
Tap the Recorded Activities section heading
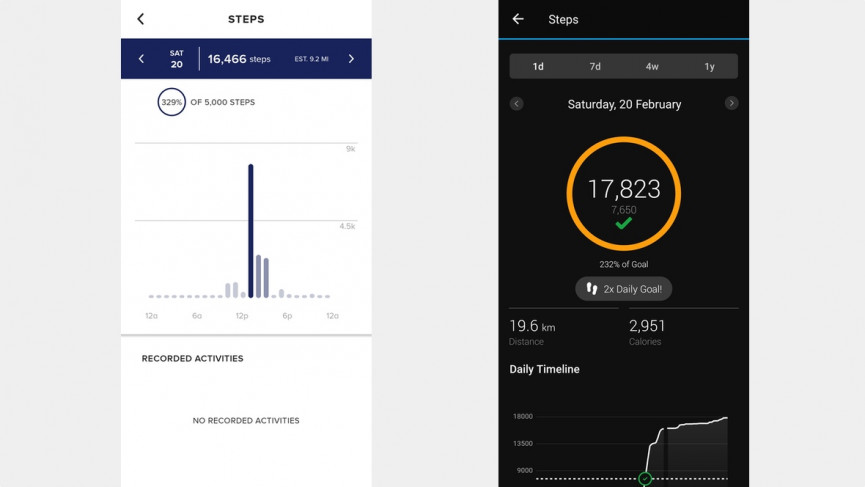tap(192, 358)
